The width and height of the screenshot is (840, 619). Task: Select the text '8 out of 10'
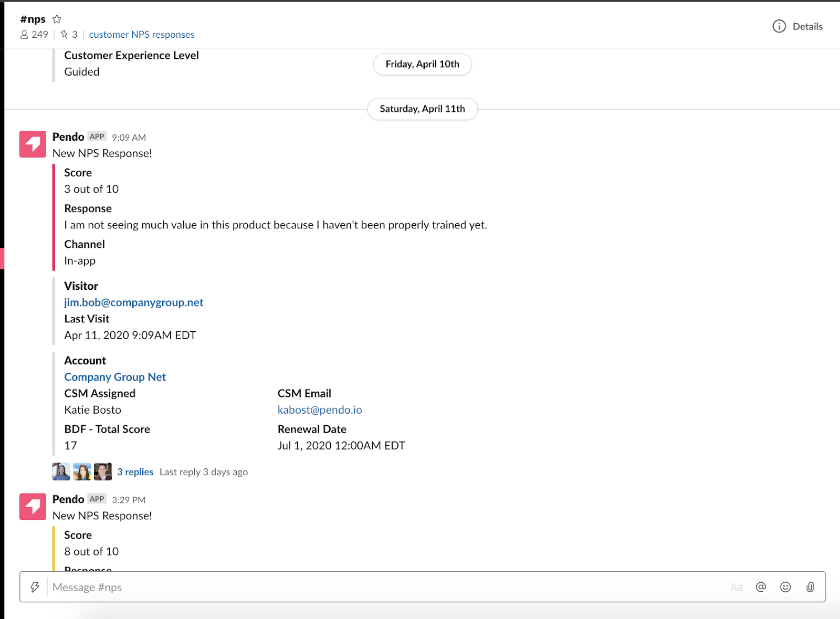(x=91, y=551)
